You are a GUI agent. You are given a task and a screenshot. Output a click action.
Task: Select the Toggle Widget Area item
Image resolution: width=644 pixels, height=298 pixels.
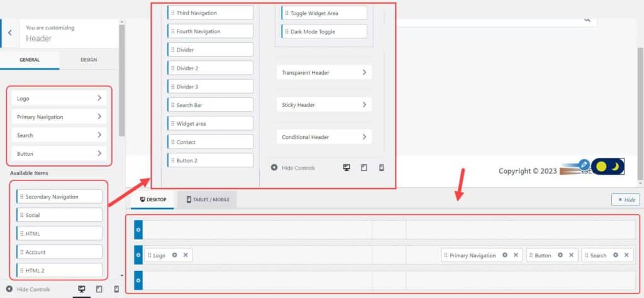click(x=324, y=13)
